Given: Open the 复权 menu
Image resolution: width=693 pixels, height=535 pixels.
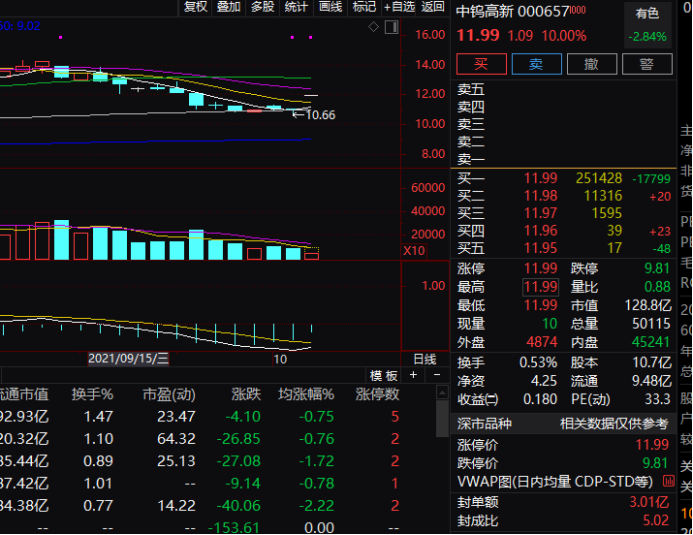Looking at the screenshot, I should tap(195, 7).
